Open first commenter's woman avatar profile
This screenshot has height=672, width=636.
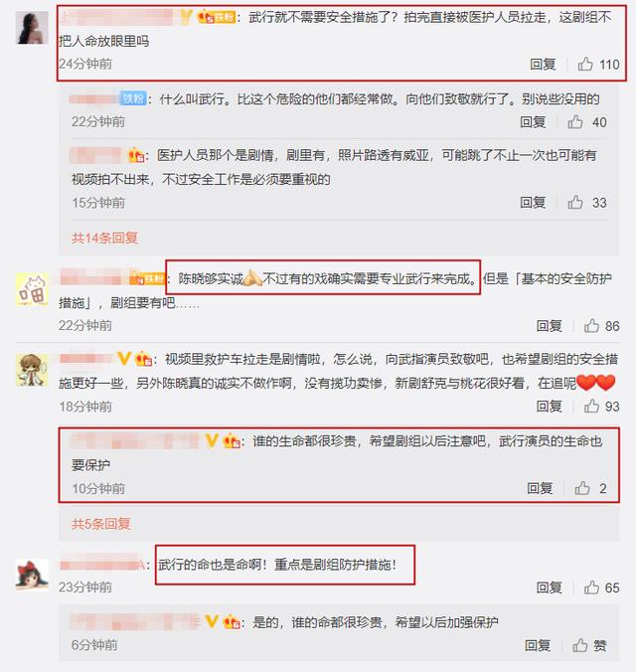point(32,28)
